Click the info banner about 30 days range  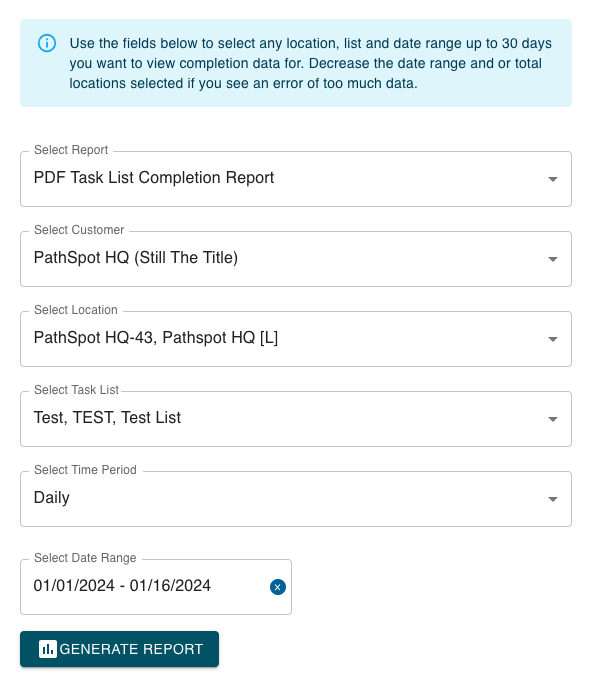coord(296,63)
